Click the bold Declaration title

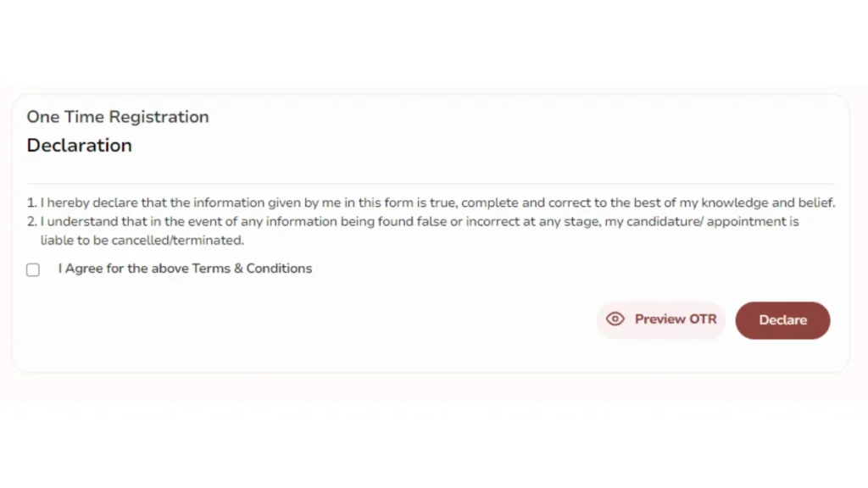click(x=79, y=146)
